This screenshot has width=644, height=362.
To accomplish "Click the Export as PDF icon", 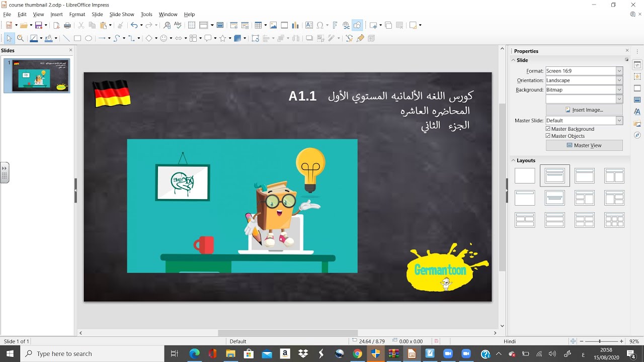I will point(56,25).
